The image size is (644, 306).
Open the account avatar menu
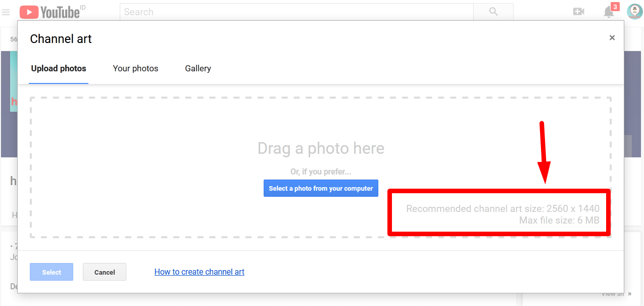coord(634,11)
